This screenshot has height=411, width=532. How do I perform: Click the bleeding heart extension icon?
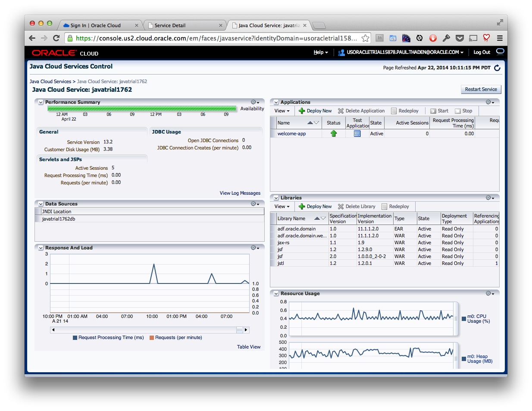point(486,38)
